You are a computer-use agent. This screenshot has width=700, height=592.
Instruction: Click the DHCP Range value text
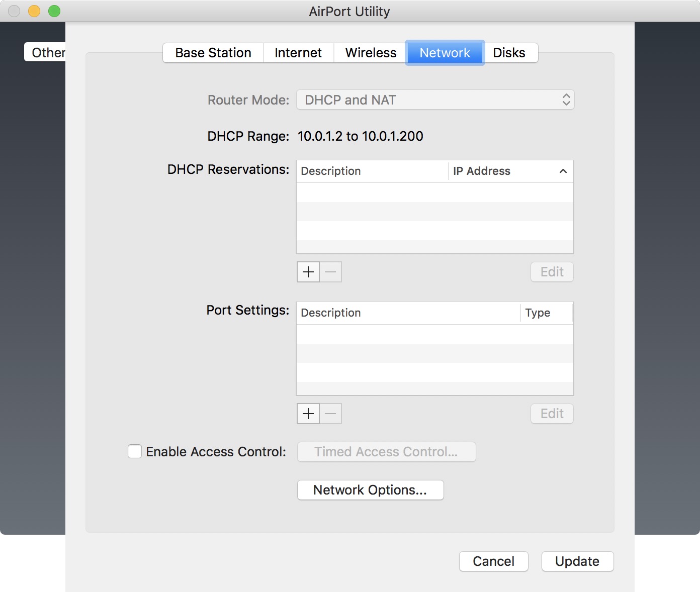click(361, 136)
